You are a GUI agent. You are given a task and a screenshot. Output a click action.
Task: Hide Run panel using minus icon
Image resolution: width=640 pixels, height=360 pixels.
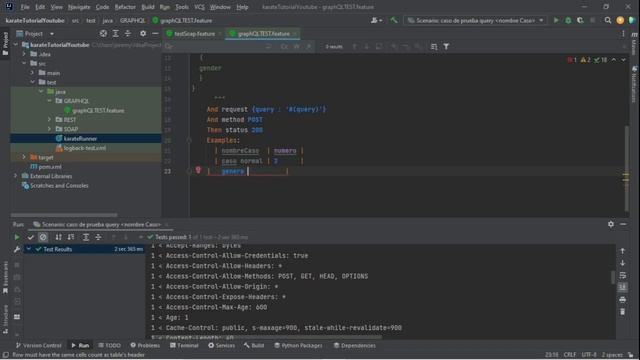pos(623,224)
